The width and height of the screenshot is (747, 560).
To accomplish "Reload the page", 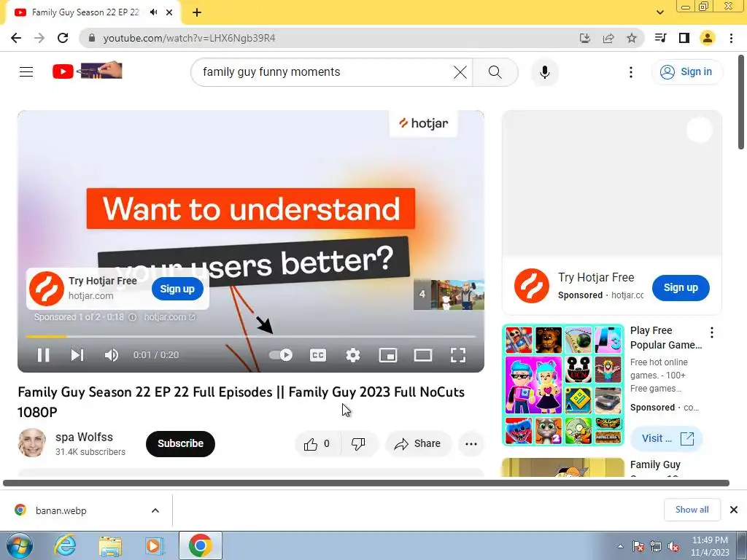I will [x=63, y=38].
